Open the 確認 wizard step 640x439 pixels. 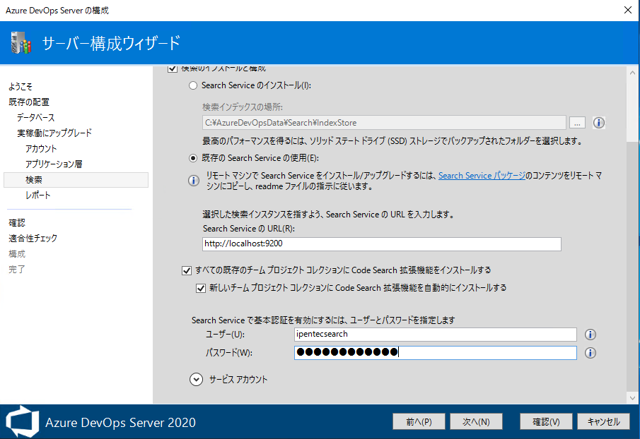[x=17, y=223]
